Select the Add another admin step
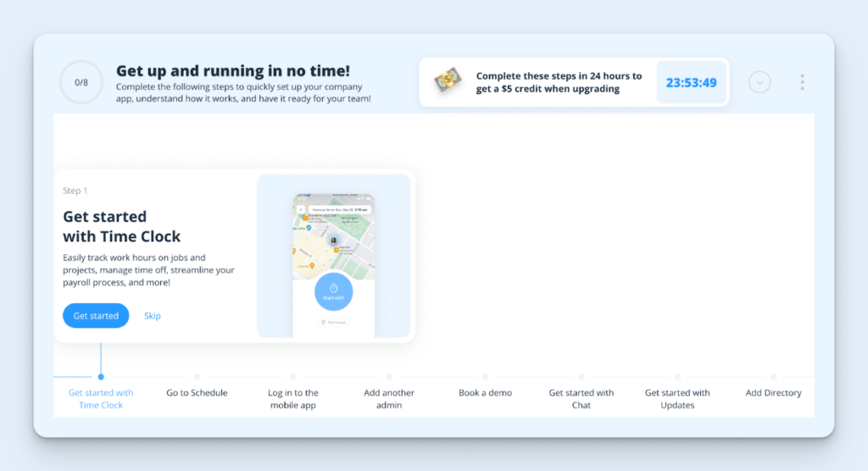 (x=389, y=398)
